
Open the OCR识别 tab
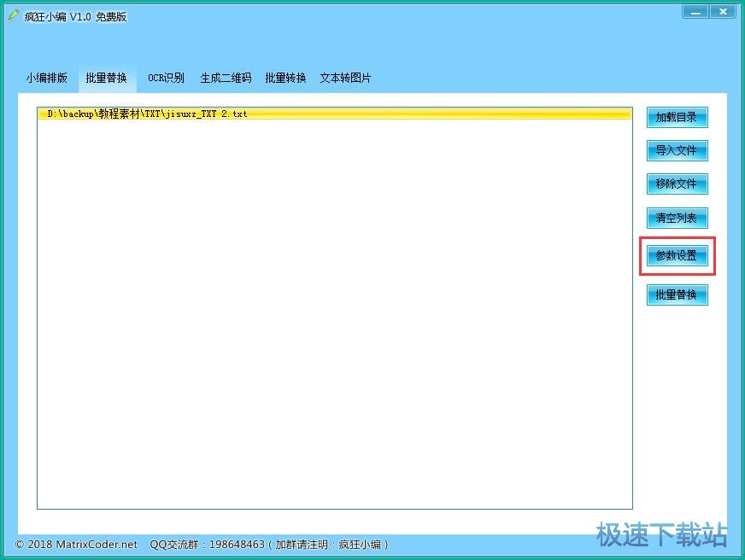point(166,78)
